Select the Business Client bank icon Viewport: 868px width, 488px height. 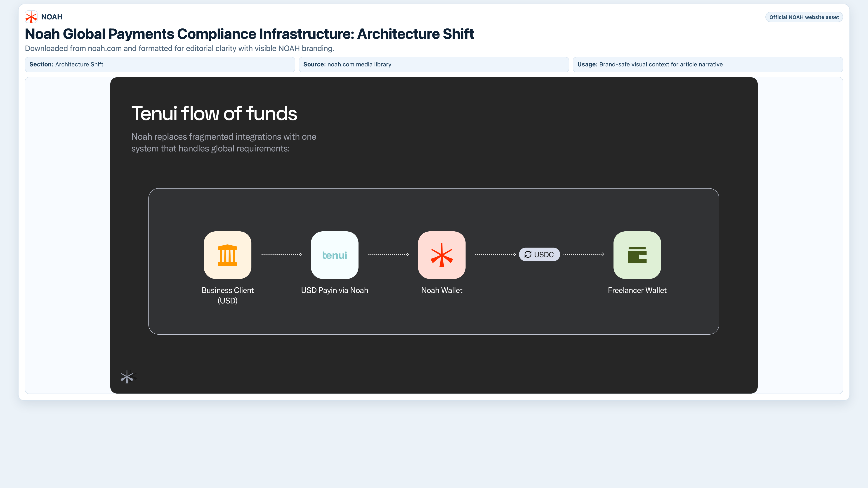click(x=227, y=255)
